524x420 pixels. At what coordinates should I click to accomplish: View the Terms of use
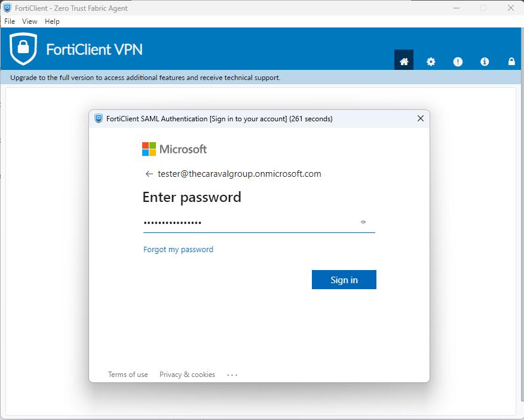[127, 375]
